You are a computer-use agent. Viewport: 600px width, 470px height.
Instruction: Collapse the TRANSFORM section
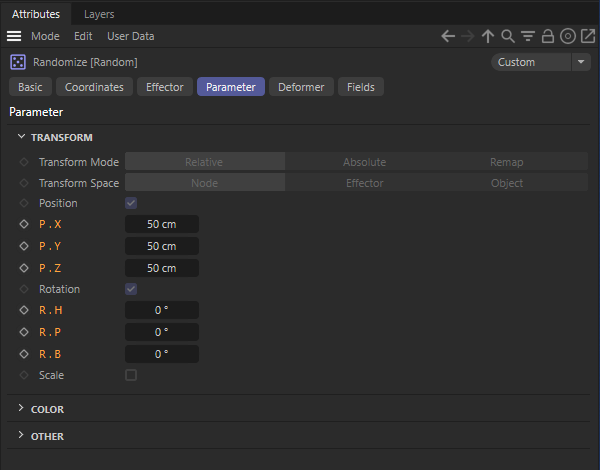pyautogui.click(x=22, y=138)
